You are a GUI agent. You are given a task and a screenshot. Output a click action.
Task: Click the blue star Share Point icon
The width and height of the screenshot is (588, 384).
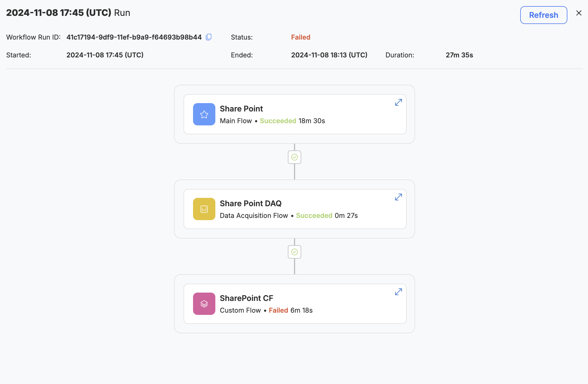[204, 114]
